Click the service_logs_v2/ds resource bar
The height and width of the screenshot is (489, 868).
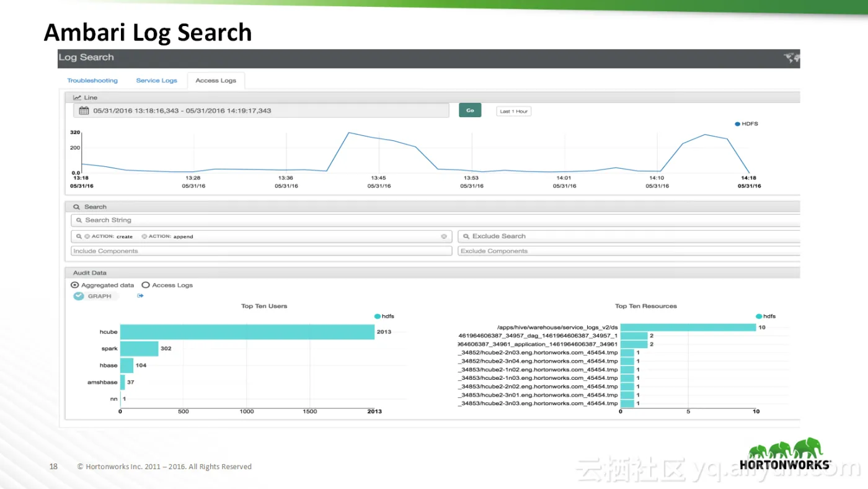(x=688, y=327)
